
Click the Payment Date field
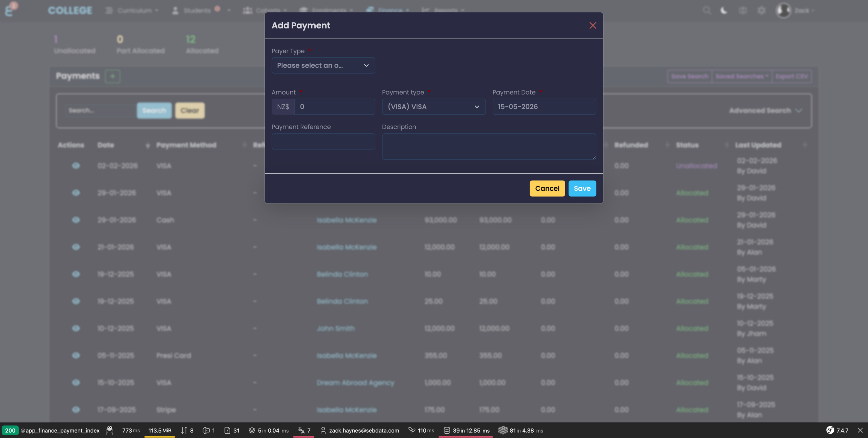pos(544,107)
